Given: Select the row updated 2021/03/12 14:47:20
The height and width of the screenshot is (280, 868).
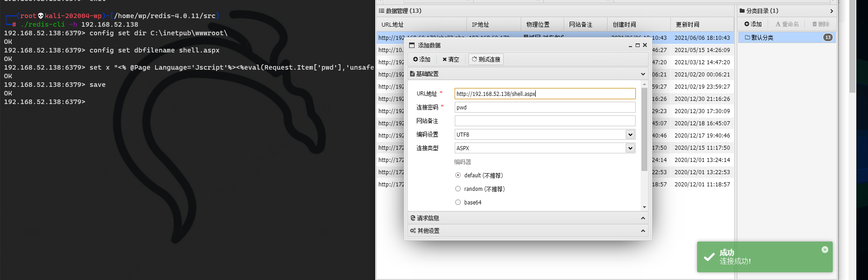Looking at the screenshot, I should (702, 62).
